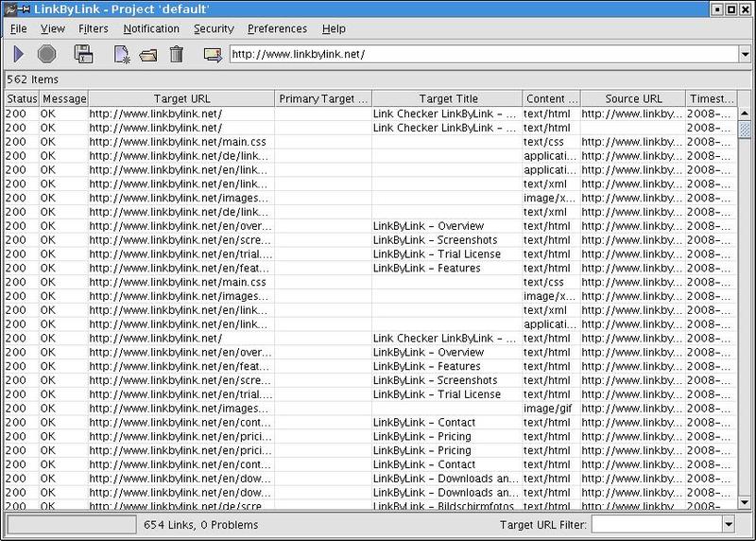Viewport: 756px width, 541px height.
Task: Open the View menu
Action: click(53, 29)
